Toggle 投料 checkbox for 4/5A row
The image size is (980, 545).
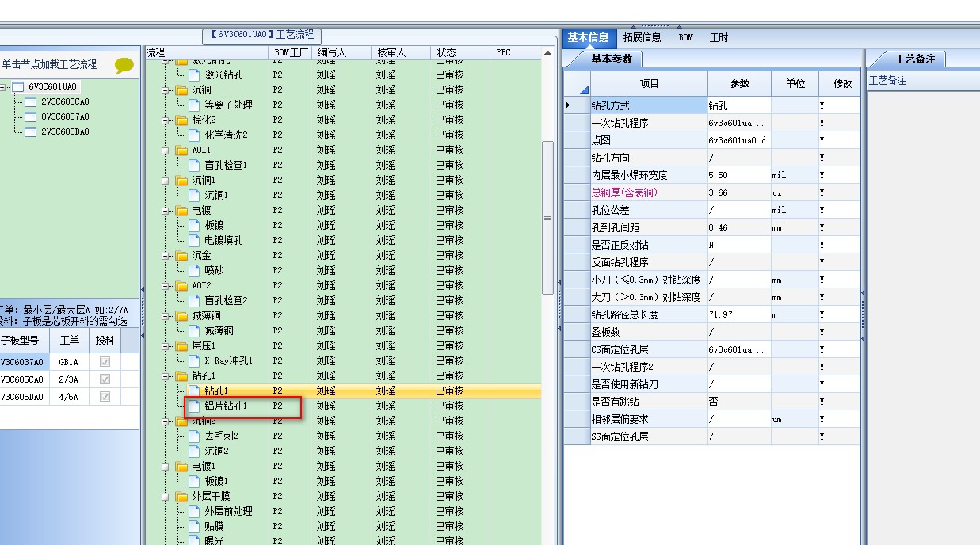pos(105,397)
